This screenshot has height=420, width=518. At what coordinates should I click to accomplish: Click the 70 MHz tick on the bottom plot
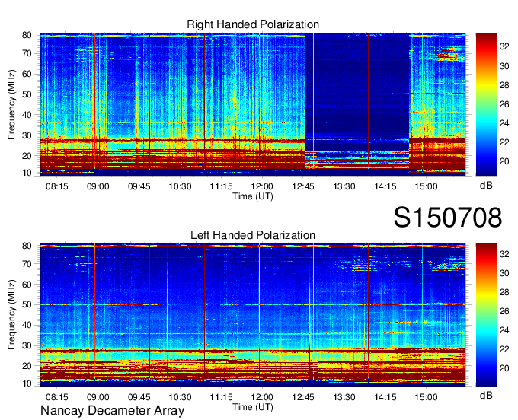[27, 264]
